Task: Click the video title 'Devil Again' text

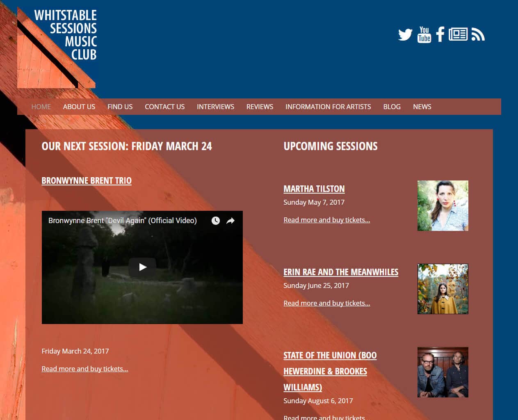Action: [x=123, y=221]
